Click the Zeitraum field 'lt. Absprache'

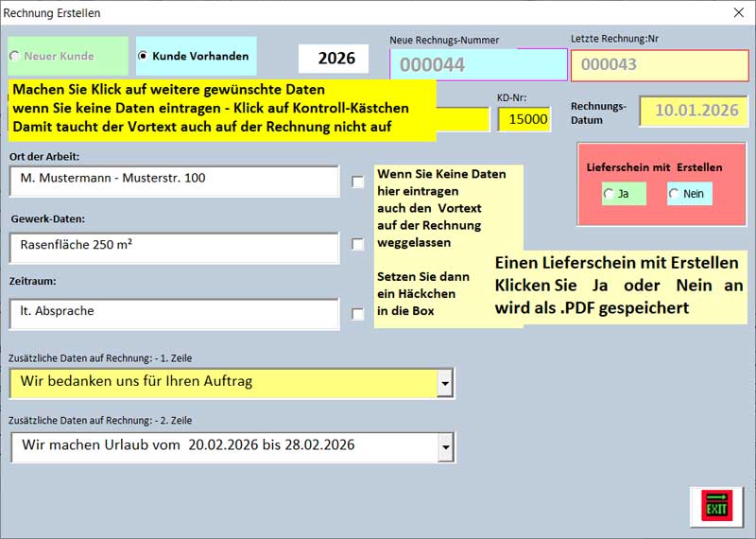[174, 313]
